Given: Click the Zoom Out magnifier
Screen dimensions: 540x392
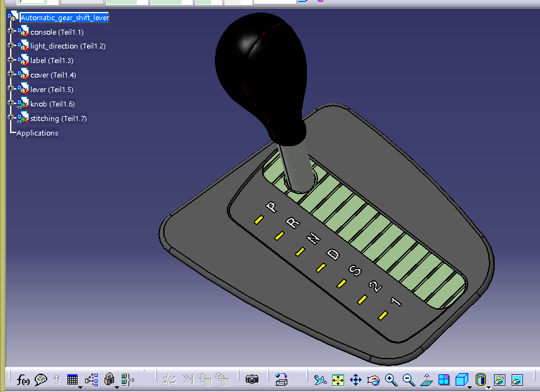Looking at the screenshot, I should 409,380.
